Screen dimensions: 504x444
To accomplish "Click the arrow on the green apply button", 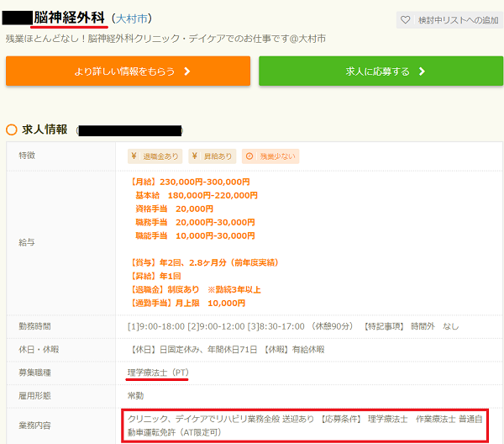I will (x=422, y=71).
